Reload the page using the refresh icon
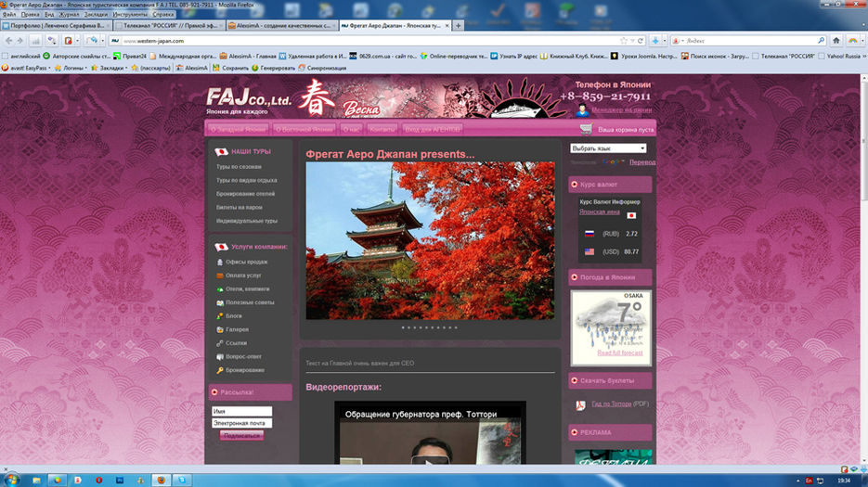This screenshot has width=868, height=487. (x=641, y=41)
